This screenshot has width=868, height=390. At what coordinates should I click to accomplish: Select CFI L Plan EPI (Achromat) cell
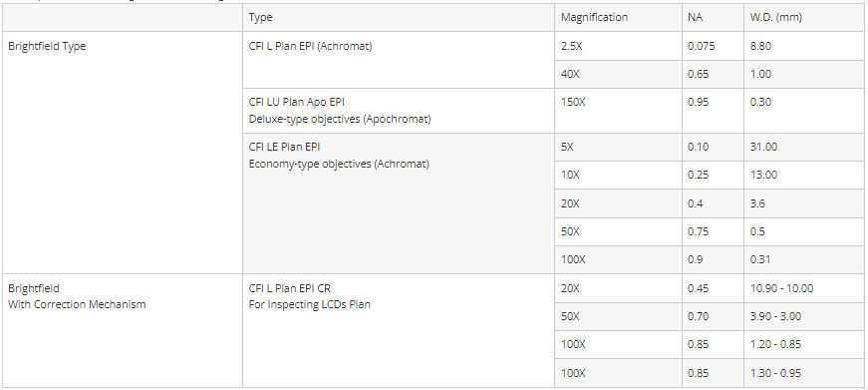[399, 60]
